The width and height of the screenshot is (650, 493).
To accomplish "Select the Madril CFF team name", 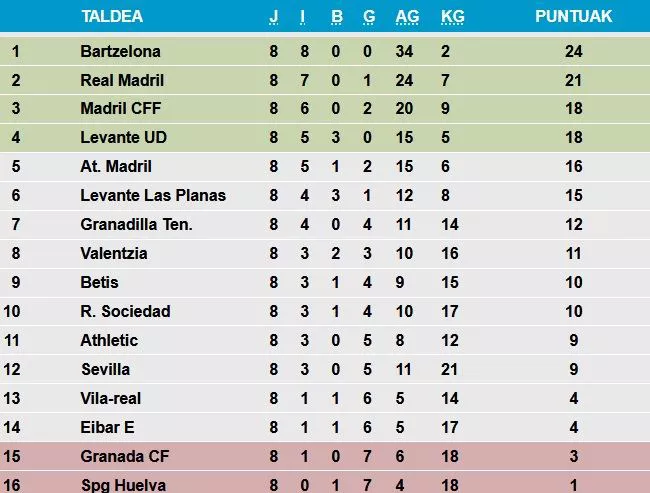I will 116,109.
